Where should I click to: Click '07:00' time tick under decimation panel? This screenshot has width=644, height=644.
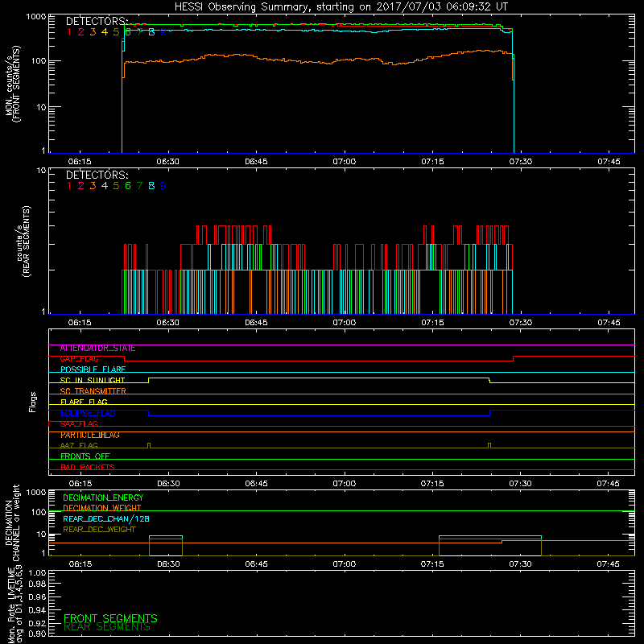345,564
